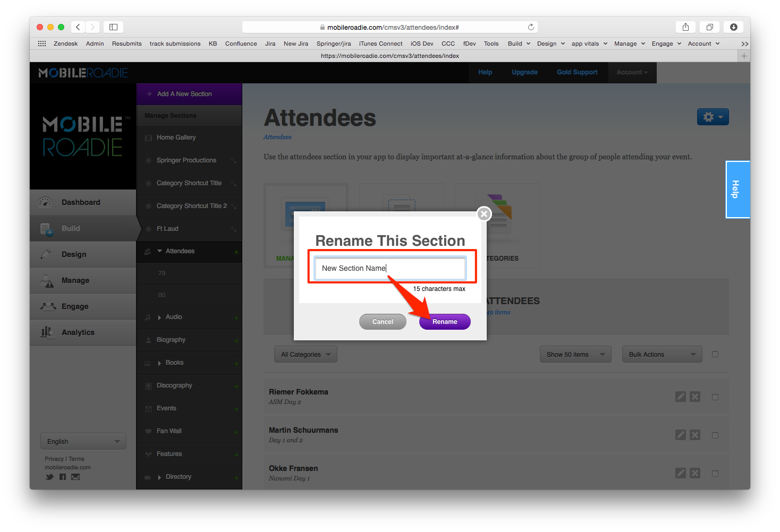Check the box for Riemer Fokkema
The height and width of the screenshot is (532, 780).
pos(715,397)
